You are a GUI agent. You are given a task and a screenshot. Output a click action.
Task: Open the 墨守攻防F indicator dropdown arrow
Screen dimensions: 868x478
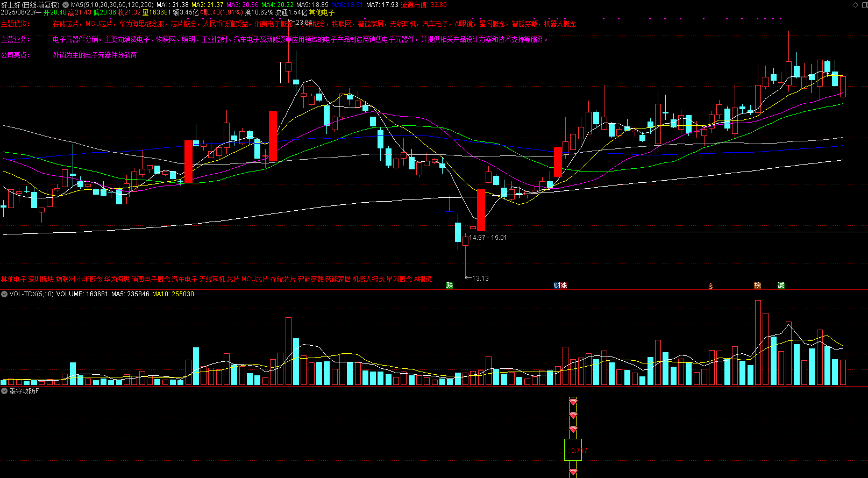[4, 391]
